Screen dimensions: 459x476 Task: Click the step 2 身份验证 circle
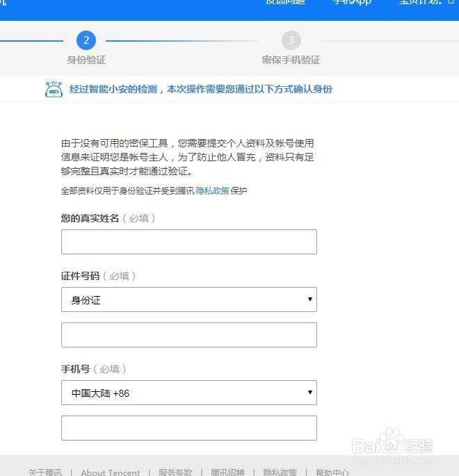click(x=86, y=40)
